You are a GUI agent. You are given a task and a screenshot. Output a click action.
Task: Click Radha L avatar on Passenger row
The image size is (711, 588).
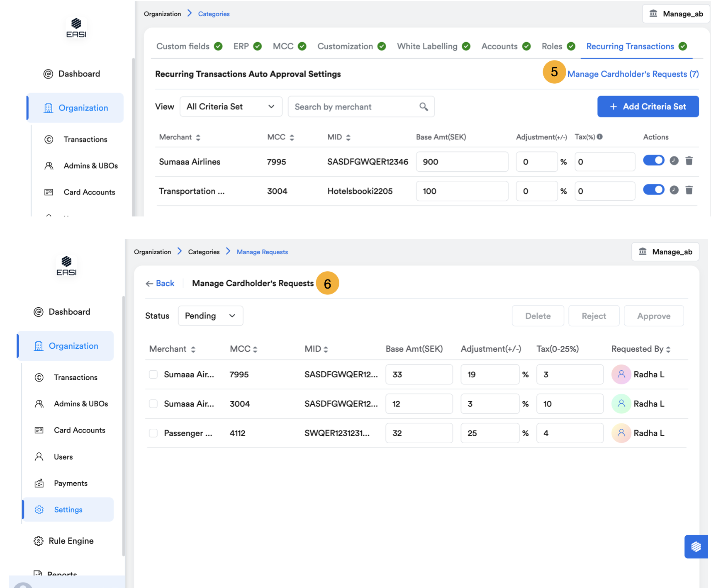621,433
